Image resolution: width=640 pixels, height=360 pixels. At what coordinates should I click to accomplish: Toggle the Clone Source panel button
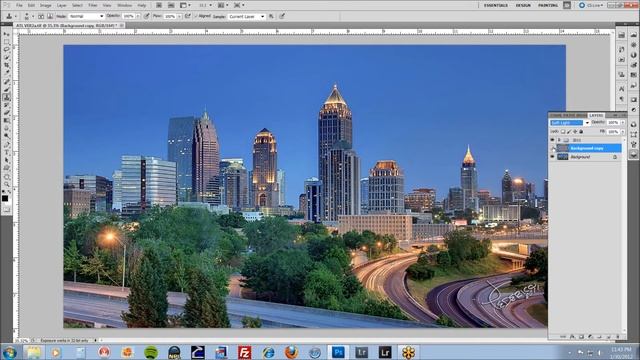[50, 16]
